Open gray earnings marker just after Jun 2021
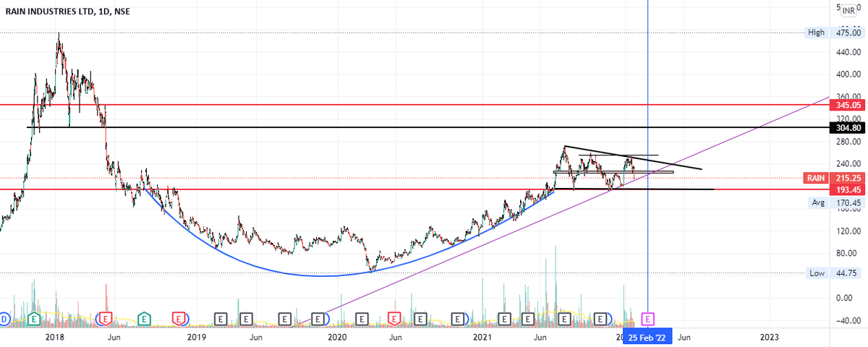This screenshot has height=347, width=868. click(x=563, y=319)
